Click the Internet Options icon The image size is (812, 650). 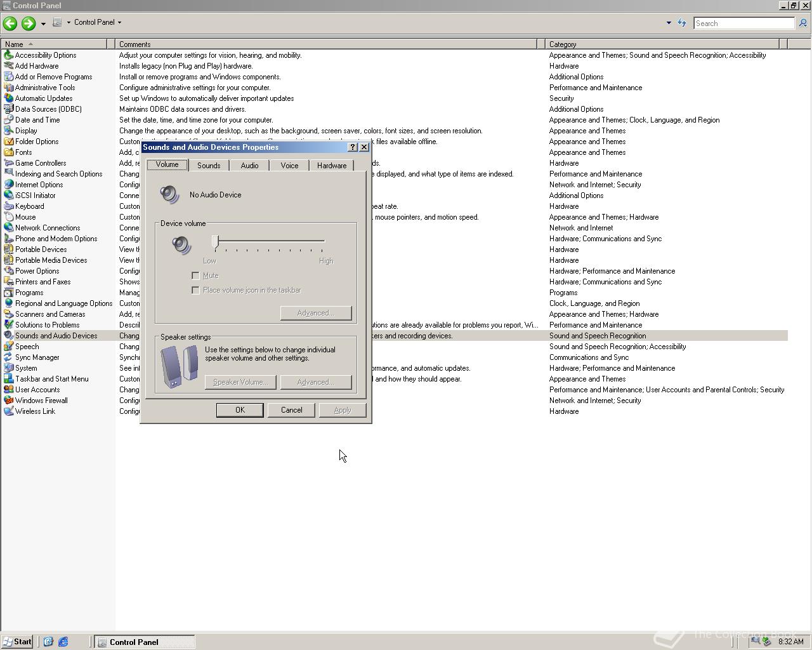8,185
